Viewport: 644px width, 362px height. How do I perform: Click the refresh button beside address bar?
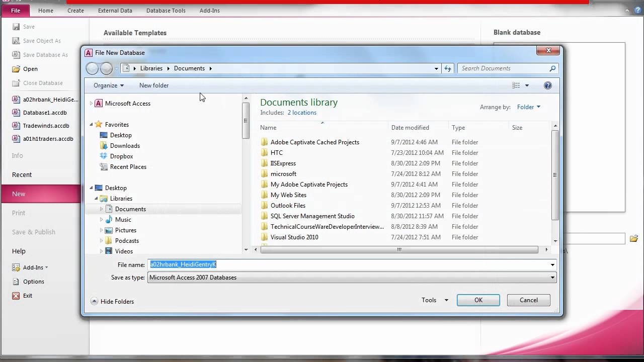click(448, 68)
